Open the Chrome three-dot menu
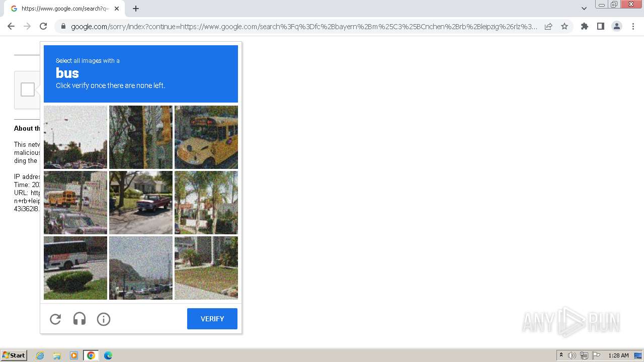This screenshot has height=362, width=644. [633, 26]
